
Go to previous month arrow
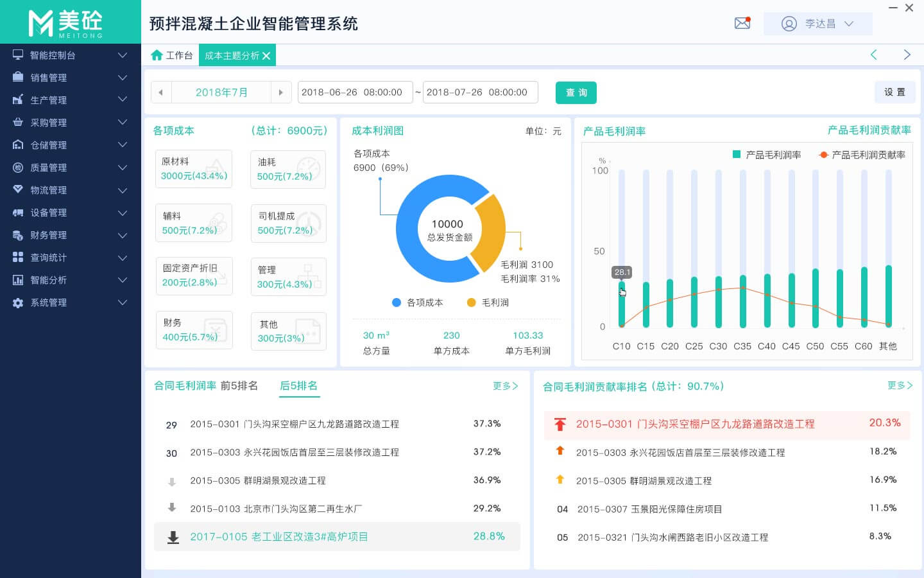(160, 92)
